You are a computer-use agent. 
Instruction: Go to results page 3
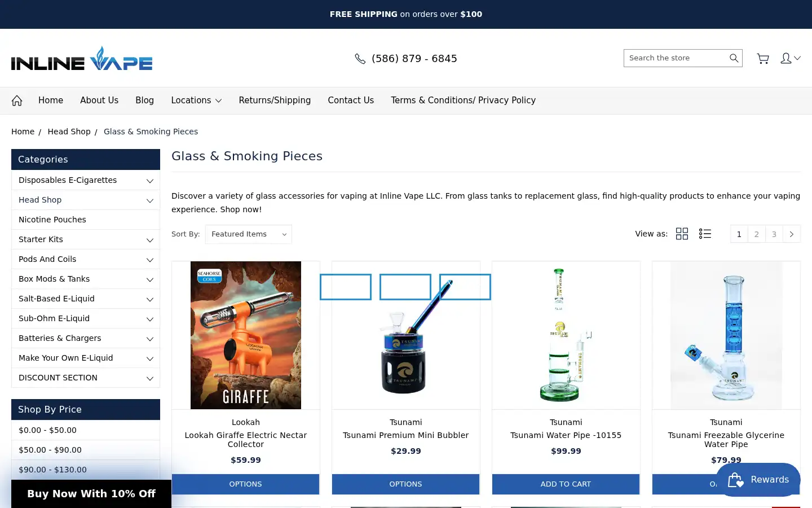(x=774, y=234)
